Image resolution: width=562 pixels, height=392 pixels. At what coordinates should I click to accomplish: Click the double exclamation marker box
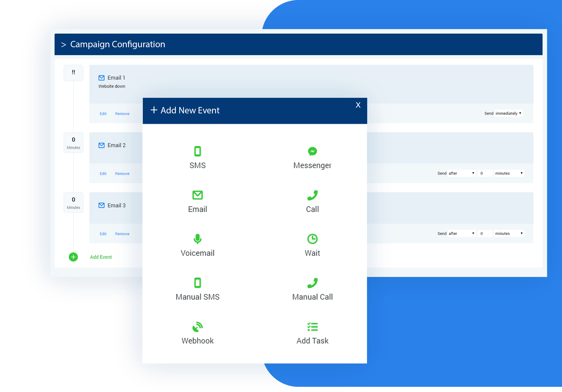pyautogui.click(x=74, y=73)
